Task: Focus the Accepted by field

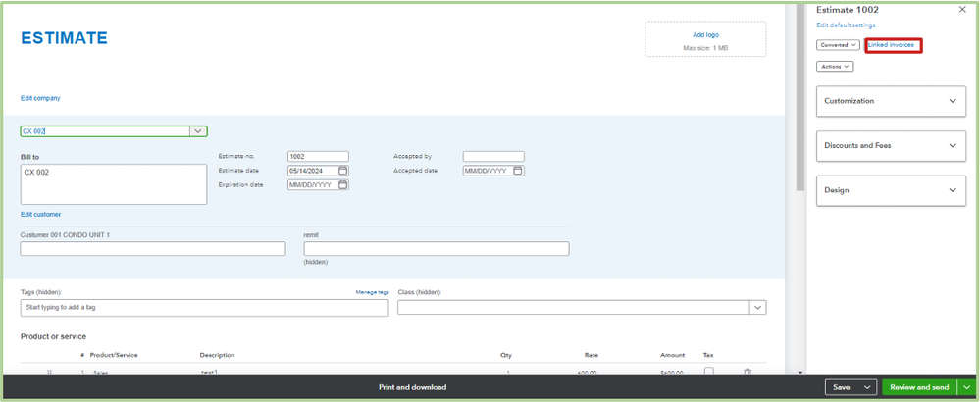Action: [493, 157]
